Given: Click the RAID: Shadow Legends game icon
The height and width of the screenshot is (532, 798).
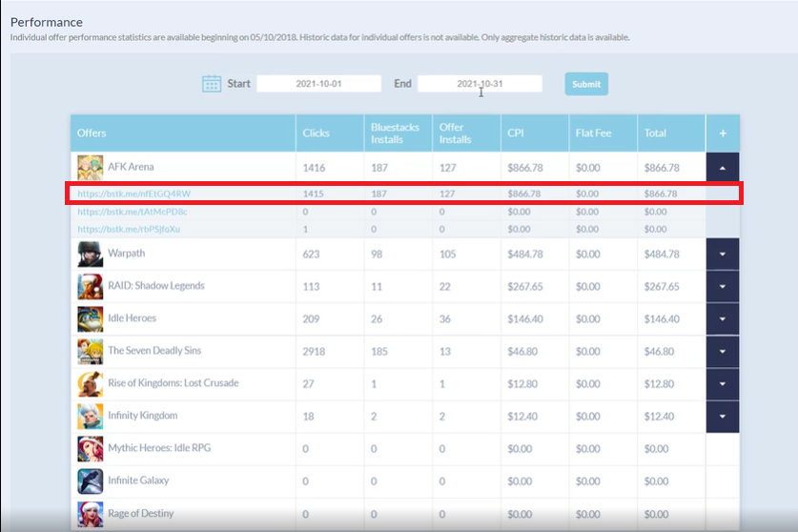Looking at the screenshot, I should 90,286.
